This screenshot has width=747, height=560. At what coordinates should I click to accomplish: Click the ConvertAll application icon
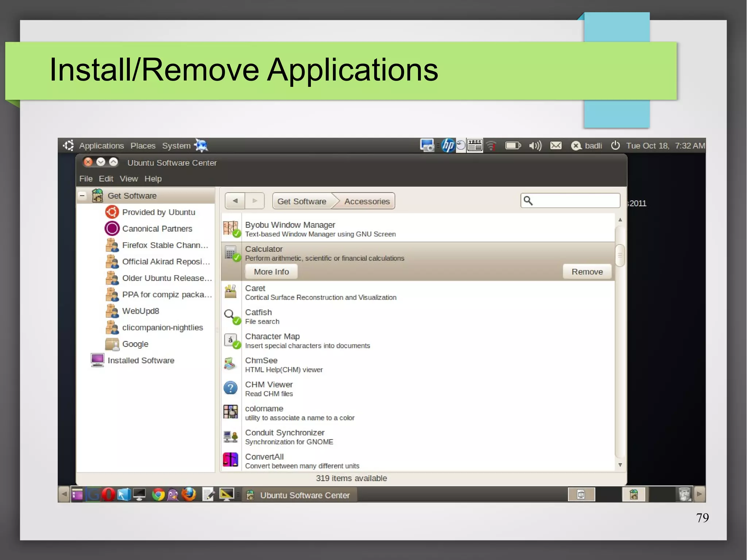coord(231,460)
